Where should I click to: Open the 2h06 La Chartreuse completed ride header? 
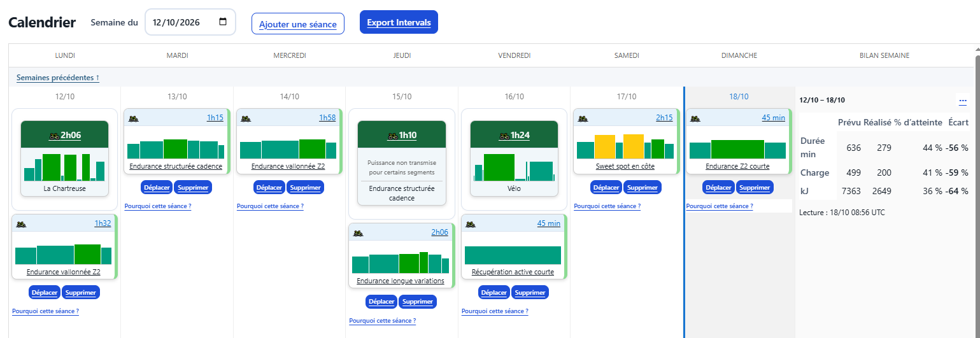pos(65,135)
